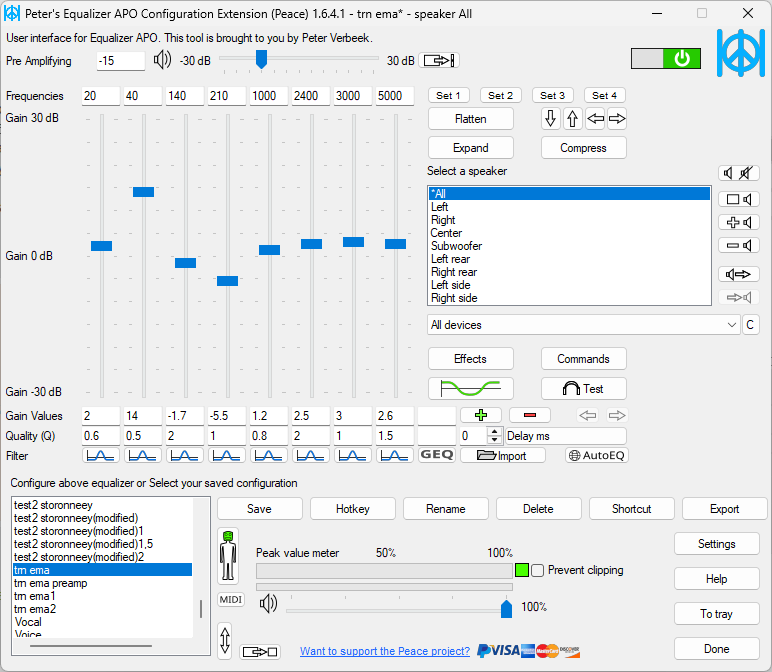This screenshot has height=672, width=772.
Task: Click the filter type icon under 20 Hz
Action: point(101,455)
